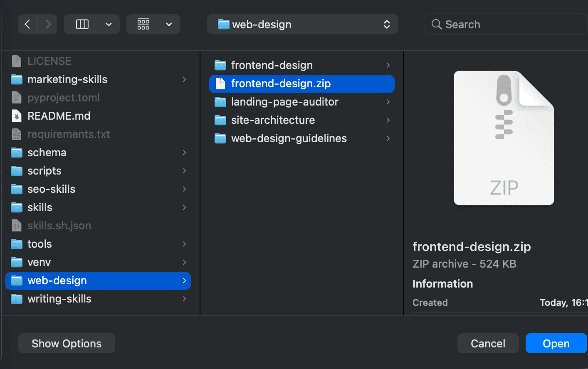
Task: Click the 'web-design-guidelines' folder name
Action: 289,138
